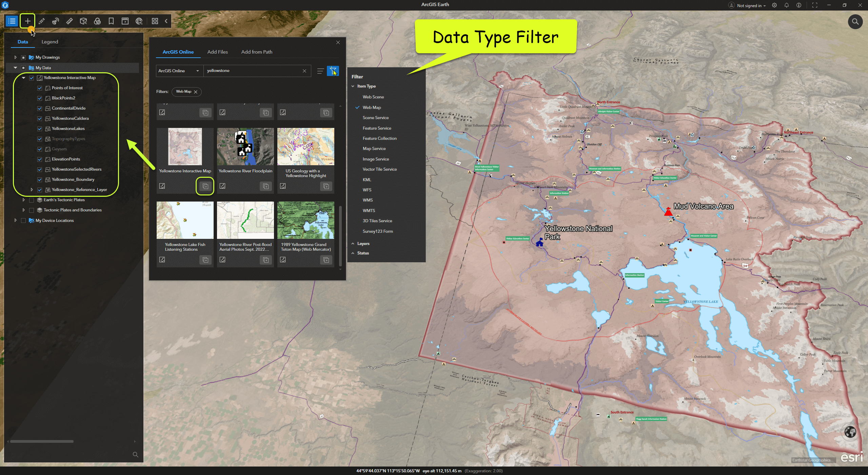Image resolution: width=868 pixels, height=475 pixels.
Task: Enable the Earth's Tectonic Plates layer
Action: click(x=32, y=200)
